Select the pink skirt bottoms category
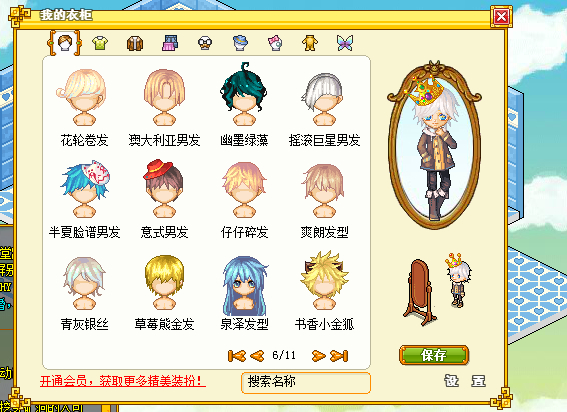 coord(170,43)
